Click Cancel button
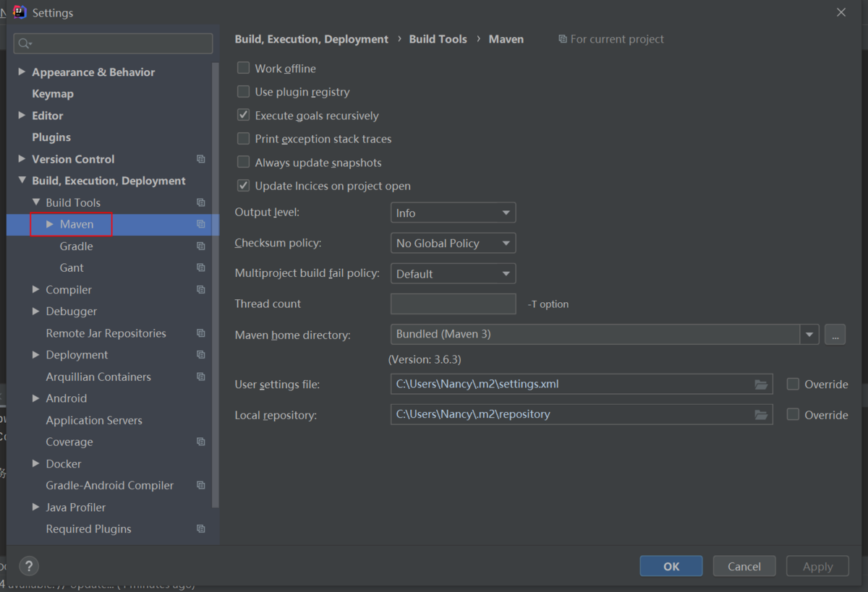This screenshot has height=592, width=868. point(744,566)
